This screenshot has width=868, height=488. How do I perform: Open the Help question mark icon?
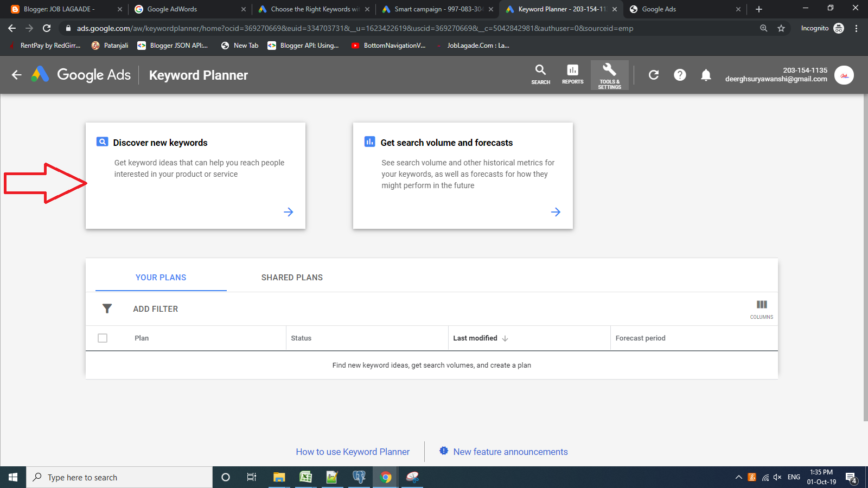[x=680, y=75]
